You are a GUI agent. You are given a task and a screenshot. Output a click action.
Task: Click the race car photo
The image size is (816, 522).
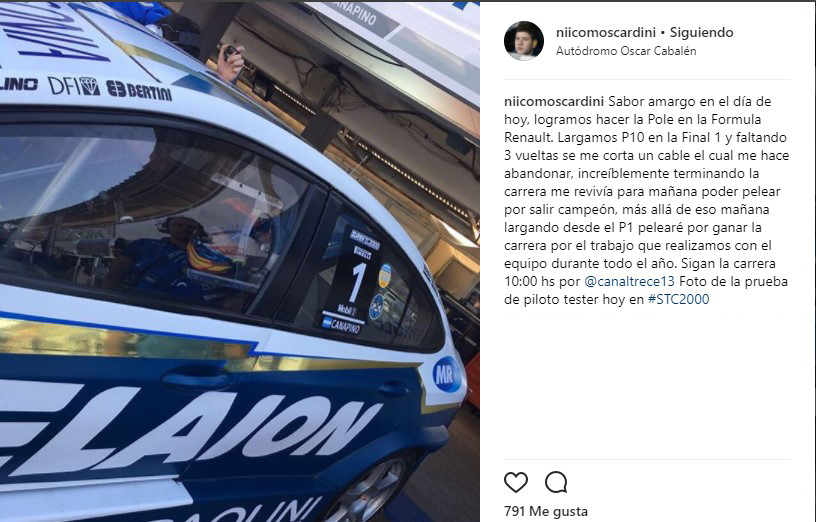[x=239, y=261]
